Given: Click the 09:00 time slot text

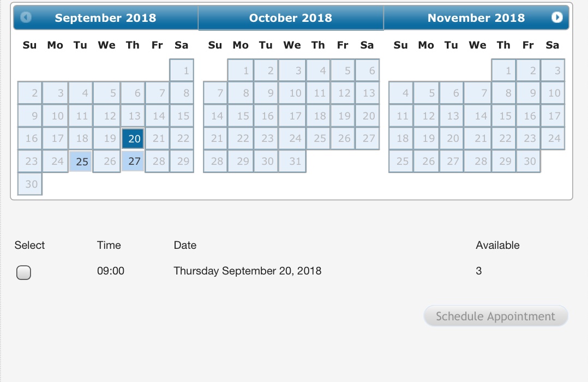Looking at the screenshot, I should click(x=111, y=271).
